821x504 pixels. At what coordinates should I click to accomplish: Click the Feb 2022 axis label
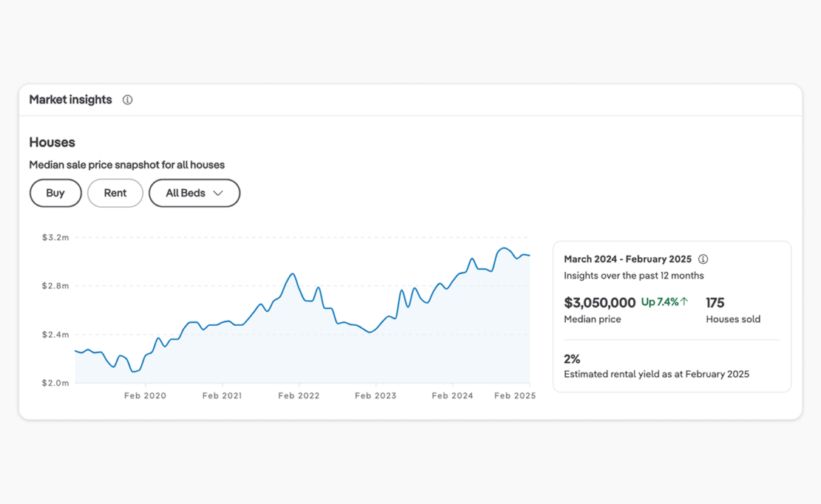[x=299, y=395]
